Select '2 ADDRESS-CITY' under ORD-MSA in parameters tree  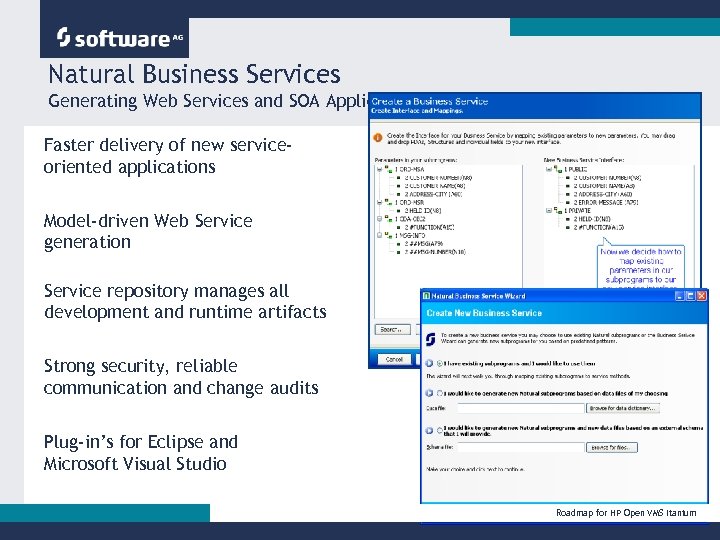click(x=433, y=194)
